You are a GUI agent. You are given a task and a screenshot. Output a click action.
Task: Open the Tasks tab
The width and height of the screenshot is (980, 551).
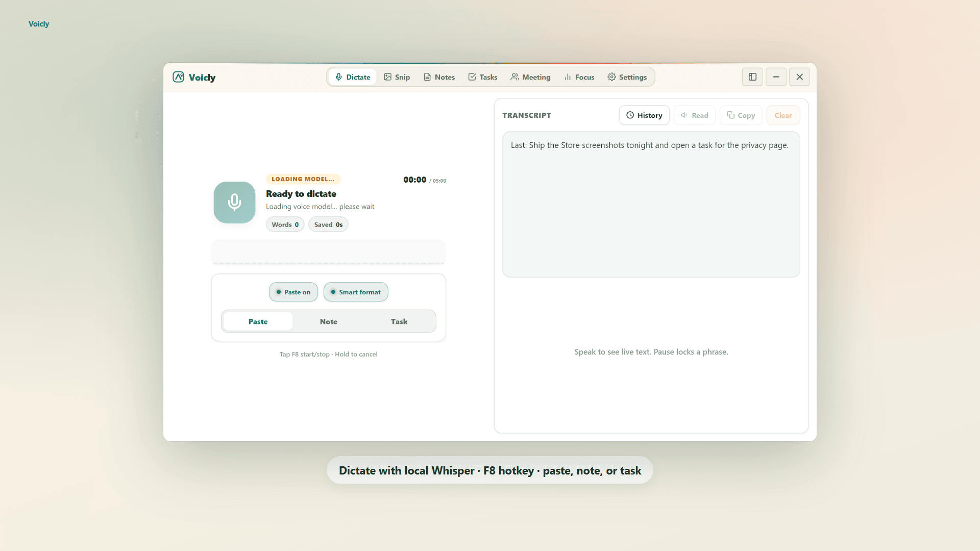[483, 77]
